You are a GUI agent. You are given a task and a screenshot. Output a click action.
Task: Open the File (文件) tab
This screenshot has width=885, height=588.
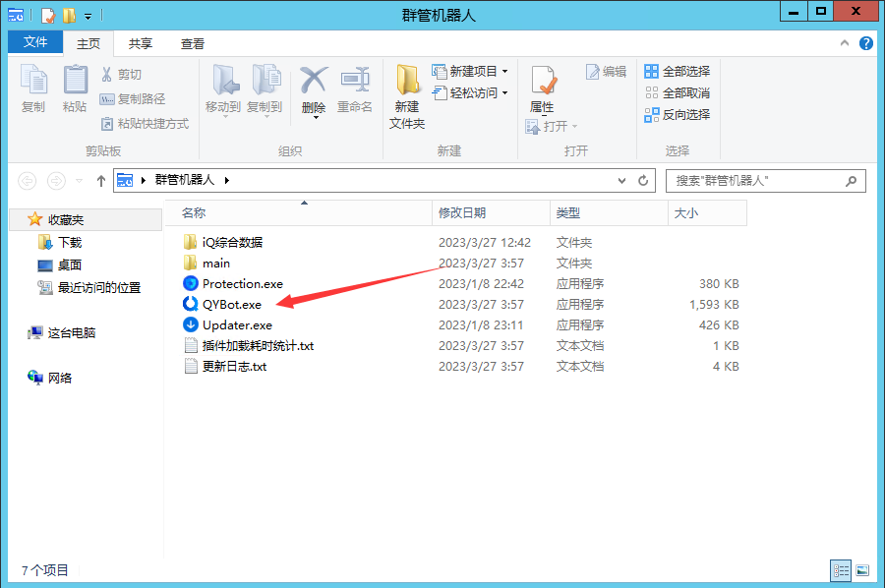tap(35, 41)
